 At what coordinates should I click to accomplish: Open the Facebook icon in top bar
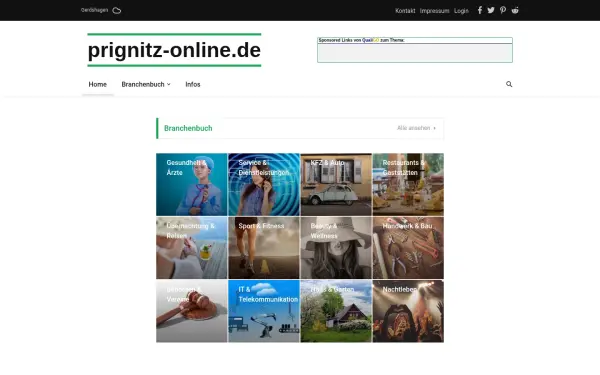(480, 10)
